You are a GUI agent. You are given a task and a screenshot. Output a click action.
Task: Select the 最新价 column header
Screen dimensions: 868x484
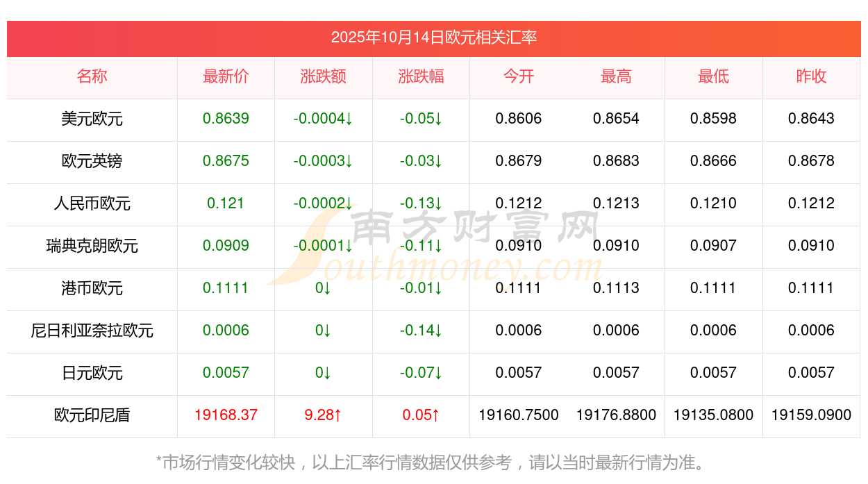pyautogui.click(x=226, y=77)
